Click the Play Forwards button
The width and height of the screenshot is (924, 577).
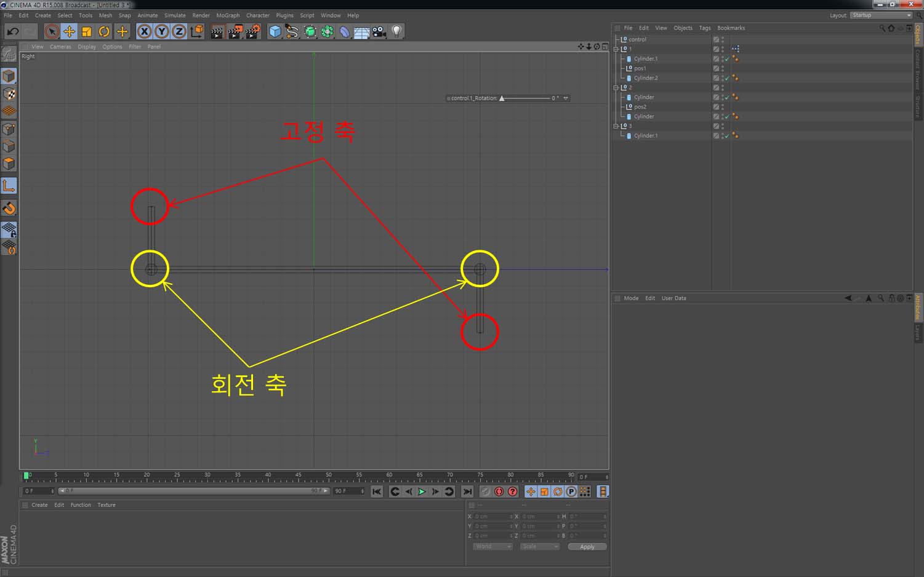(422, 491)
